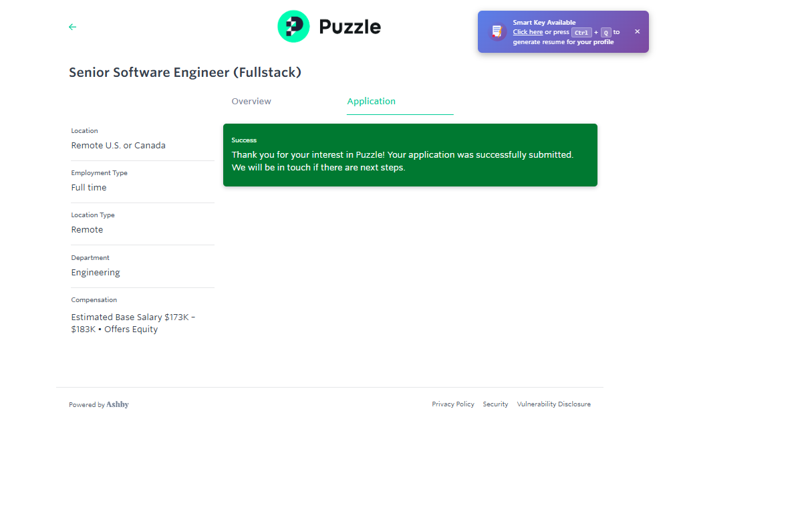Click the Ctrl key badge in notification
Viewport: 812px width, 528px height.
(581, 32)
